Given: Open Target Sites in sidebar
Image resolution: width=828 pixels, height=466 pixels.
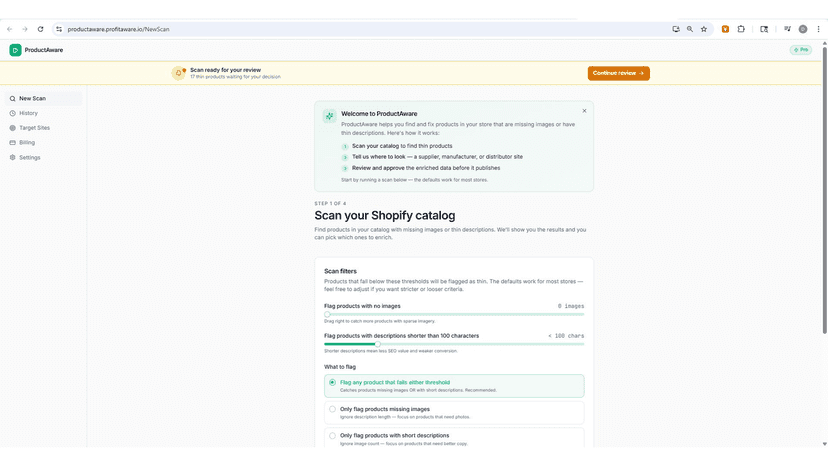Looking at the screenshot, I should (x=44, y=128).
